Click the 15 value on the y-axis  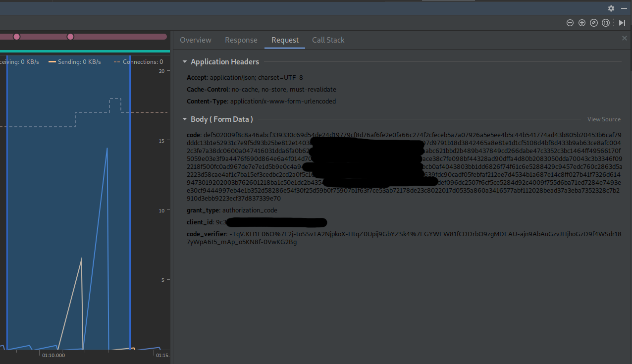tap(161, 141)
